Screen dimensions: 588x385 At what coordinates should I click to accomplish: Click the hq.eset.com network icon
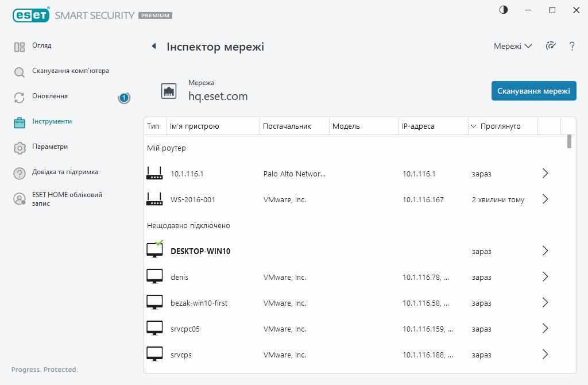[169, 91]
